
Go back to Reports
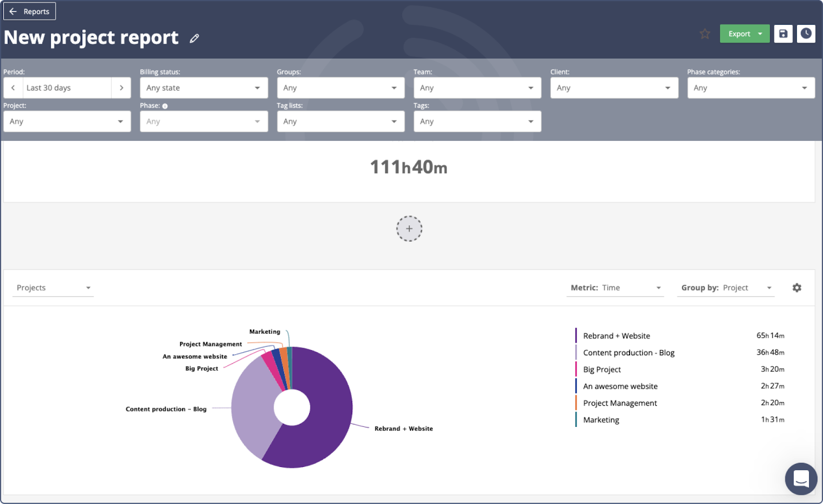30,11
